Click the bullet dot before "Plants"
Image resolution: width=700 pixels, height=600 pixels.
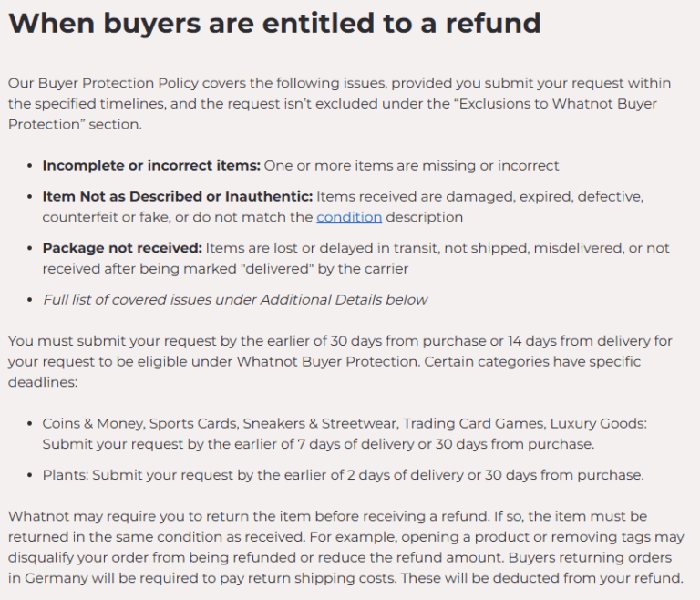[29, 475]
